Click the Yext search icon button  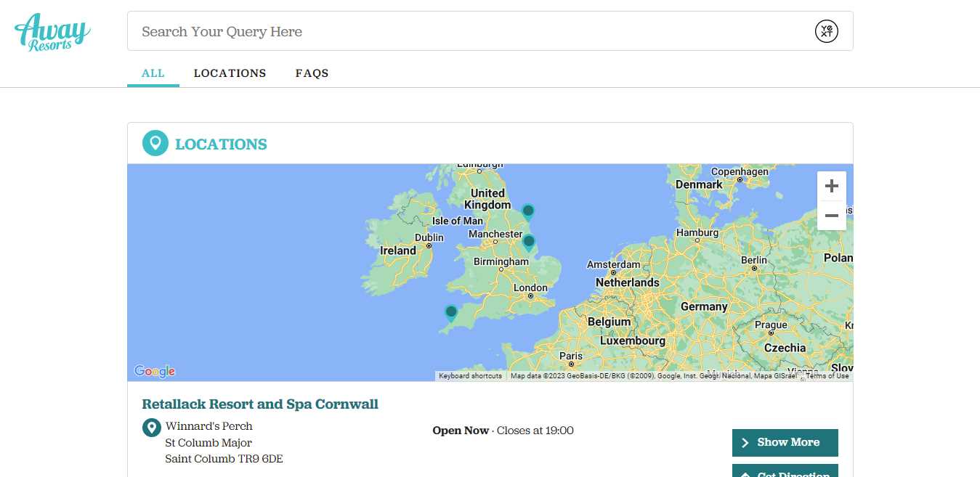(826, 31)
